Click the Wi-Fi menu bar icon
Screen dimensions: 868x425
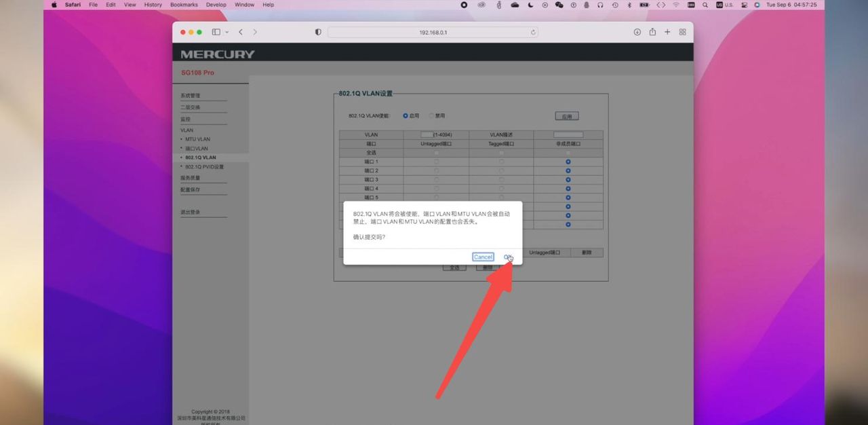[676, 5]
